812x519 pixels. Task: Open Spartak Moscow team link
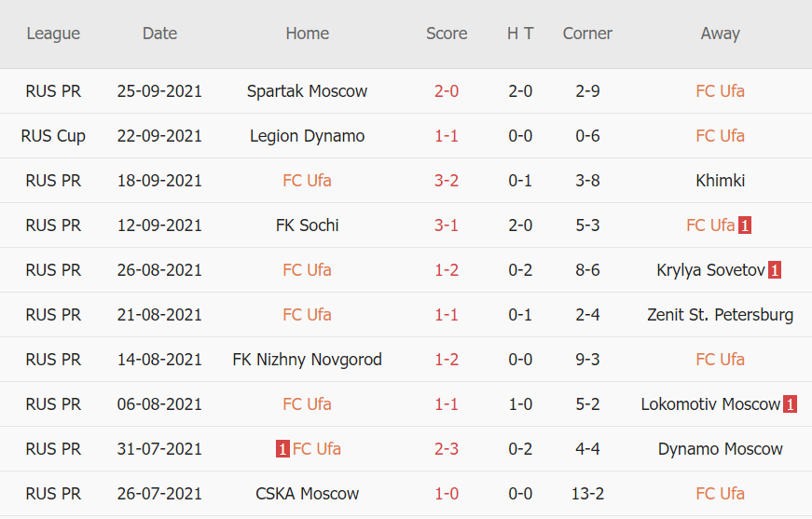[x=307, y=91]
